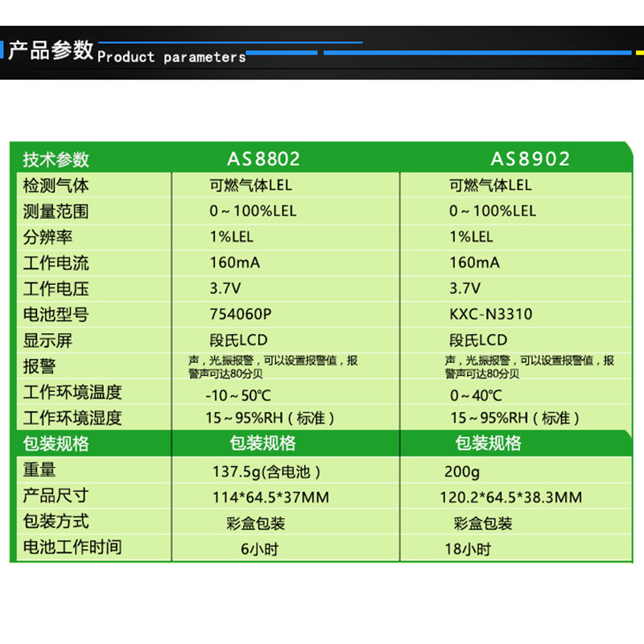Image resolution: width=644 pixels, height=644 pixels.
Task: Click the 重量 row label
Action: (x=39, y=470)
